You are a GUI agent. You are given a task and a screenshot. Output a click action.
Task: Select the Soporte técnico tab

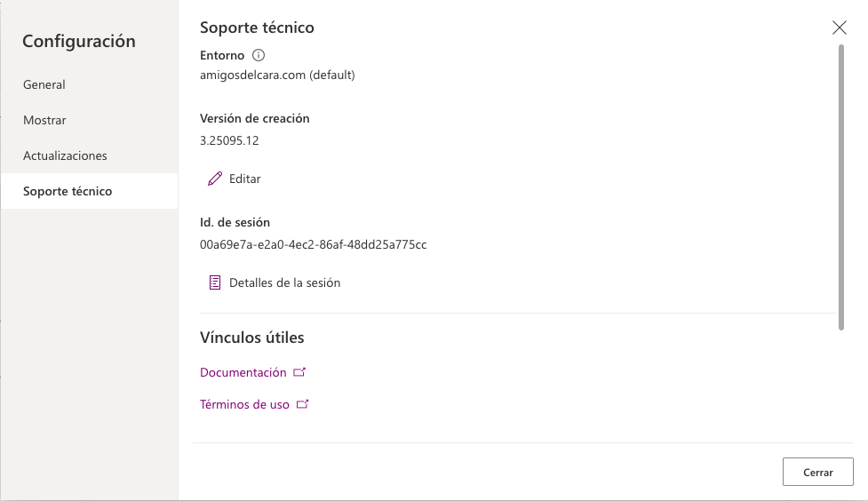pyautogui.click(x=68, y=191)
